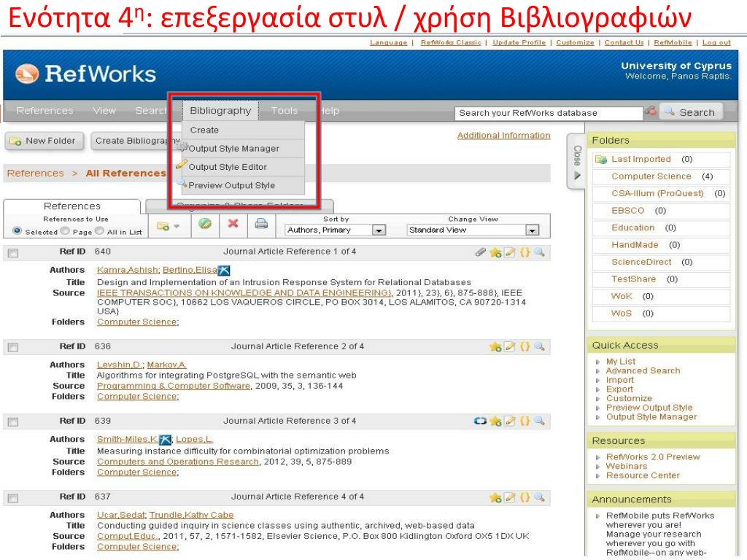Expand the My List quick access item
The height and width of the screenshot is (560, 747).
point(598,362)
